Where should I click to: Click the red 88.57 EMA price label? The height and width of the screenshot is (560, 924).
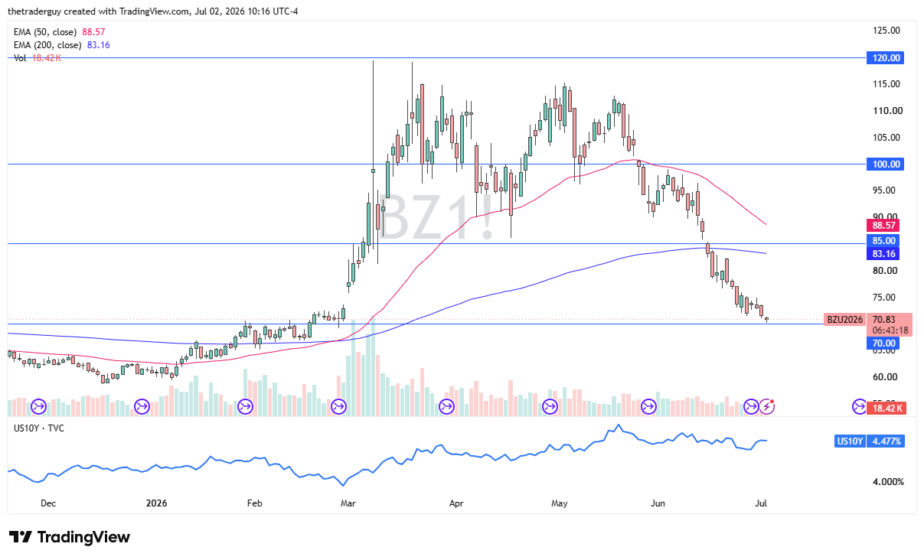pyautogui.click(x=884, y=225)
